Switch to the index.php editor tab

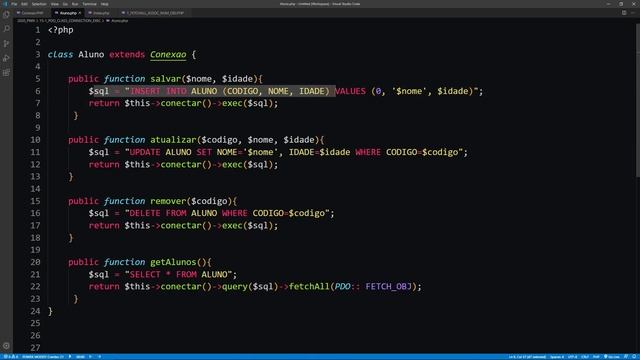(100, 13)
